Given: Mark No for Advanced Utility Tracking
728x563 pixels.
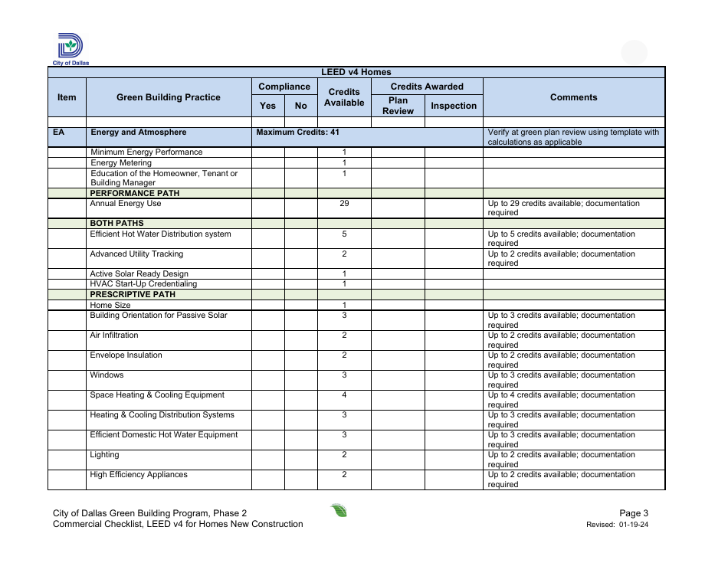Looking at the screenshot, I should (300, 258).
